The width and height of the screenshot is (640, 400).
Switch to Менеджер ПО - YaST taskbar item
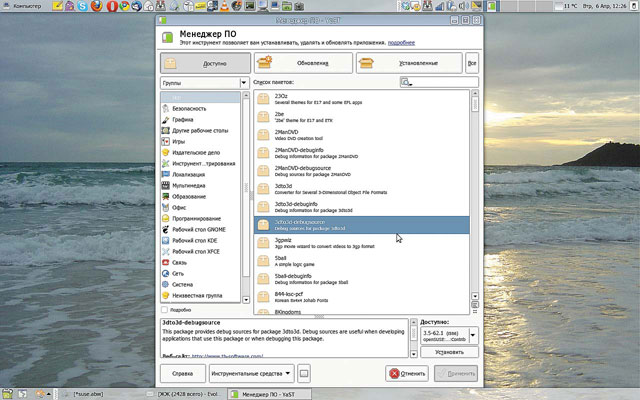[x=267, y=394]
